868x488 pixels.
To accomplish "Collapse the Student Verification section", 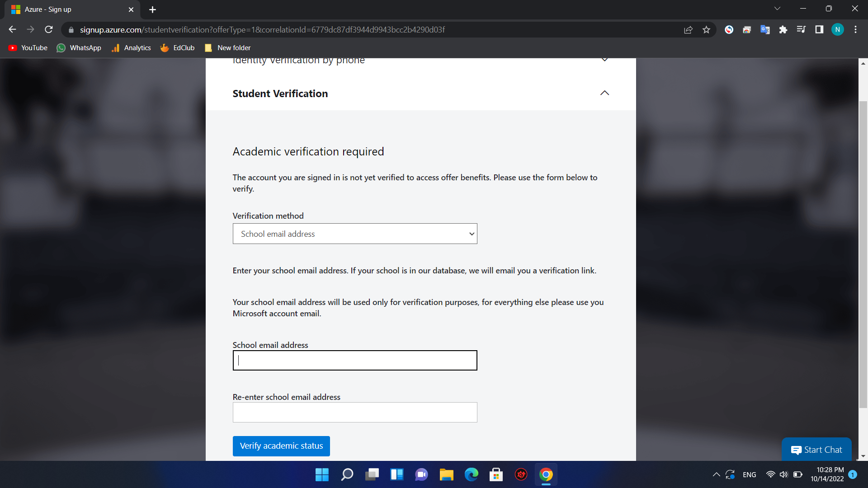I will 604,93.
